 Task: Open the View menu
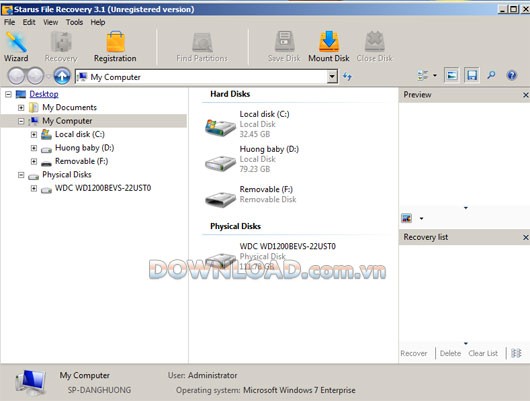51,22
